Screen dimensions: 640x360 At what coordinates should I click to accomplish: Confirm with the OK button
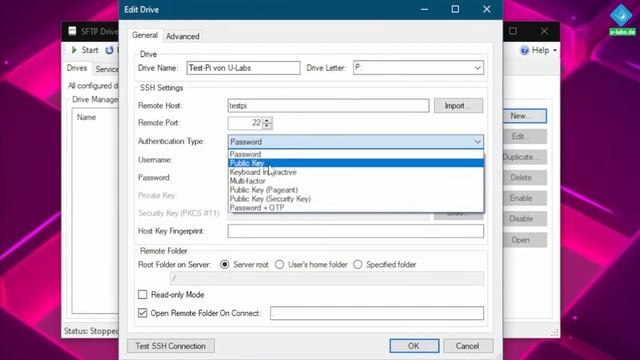(x=414, y=346)
